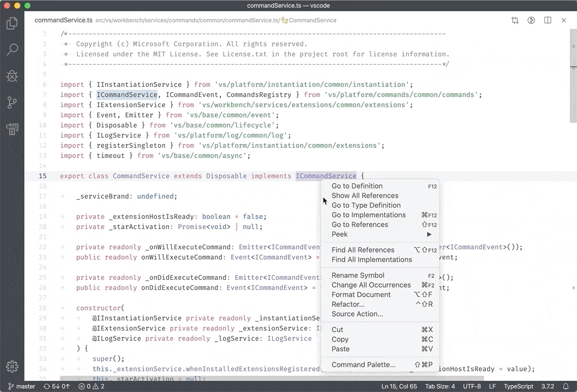Select Rename Symbol from context menu
Viewport: 577px width, 392px height.
click(358, 275)
